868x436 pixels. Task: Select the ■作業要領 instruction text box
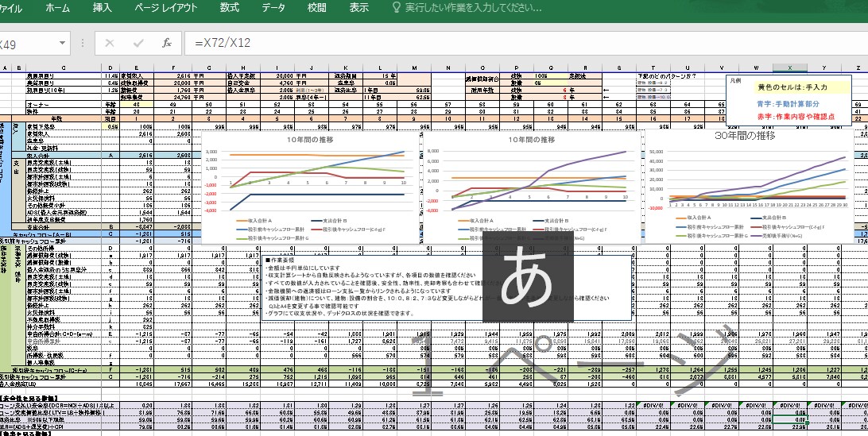click(446, 287)
